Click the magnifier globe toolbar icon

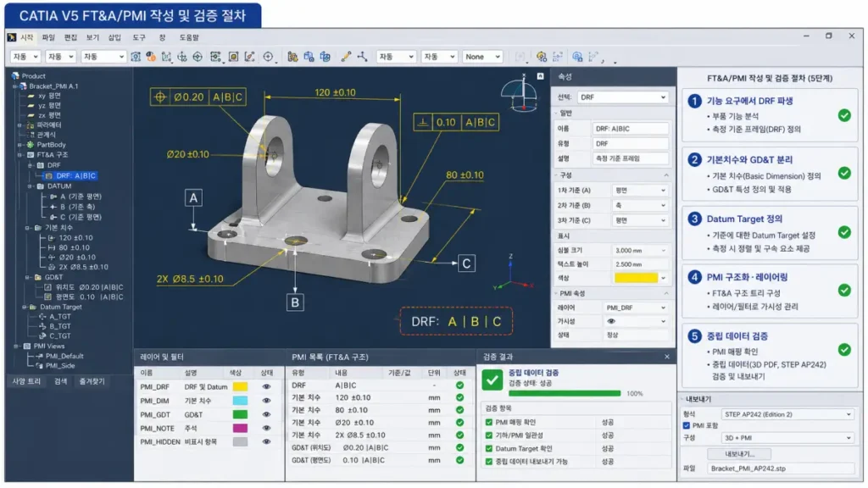(x=577, y=57)
